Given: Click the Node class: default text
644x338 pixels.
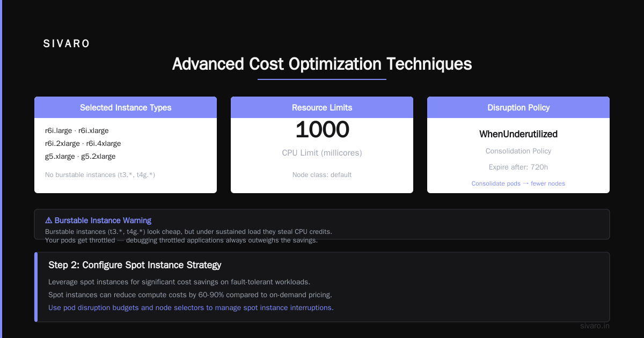Looking at the screenshot, I should 322,175.
